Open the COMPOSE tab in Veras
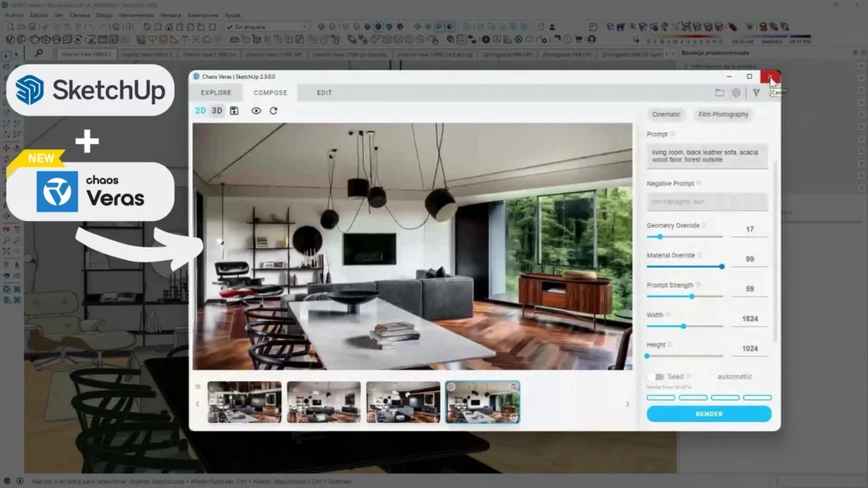 point(270,93)
